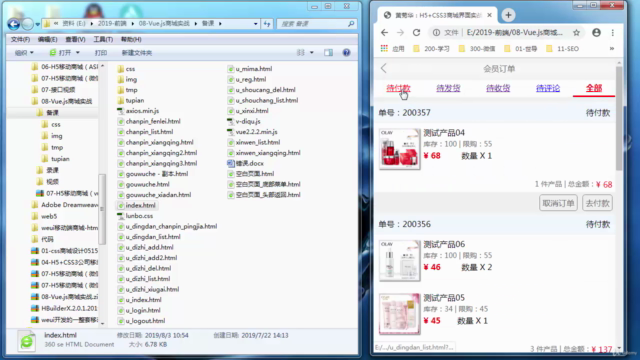
Task: Open 11-SEO bookmark folder
Action: (x=562, y=49)
